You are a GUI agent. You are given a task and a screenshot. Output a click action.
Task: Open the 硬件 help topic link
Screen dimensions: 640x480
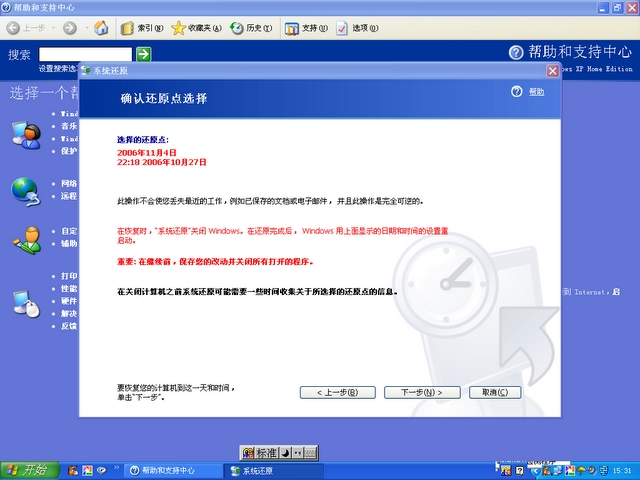69,301
